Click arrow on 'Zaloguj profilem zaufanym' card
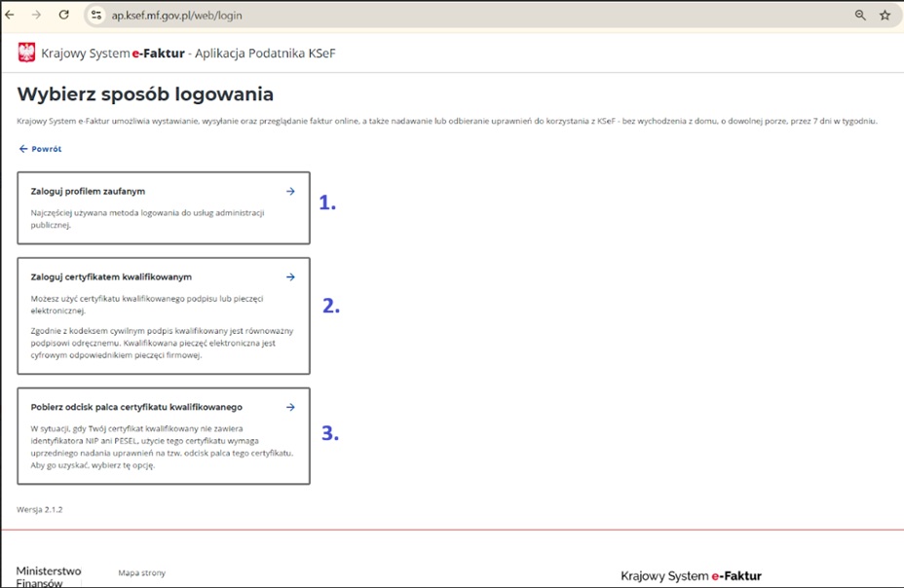Image resolution: width=904 pixels, height=588 pixels. [290, 192]
